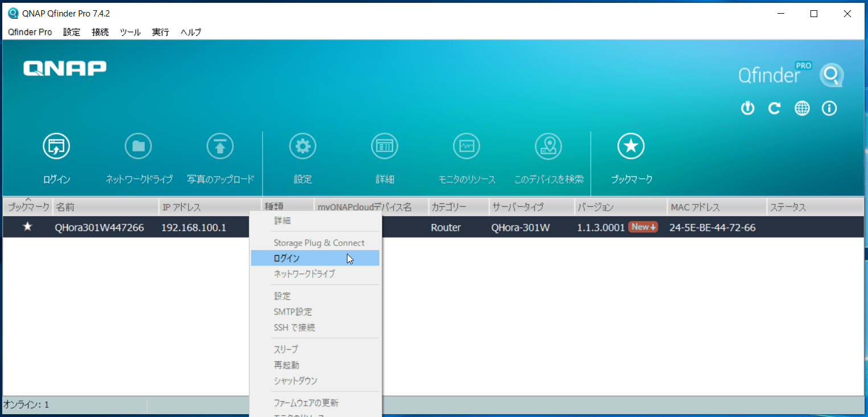The height and width of the screenshot is (417, 868).
Task: Open the 接続 menu
Action: [x=100, y=32]
